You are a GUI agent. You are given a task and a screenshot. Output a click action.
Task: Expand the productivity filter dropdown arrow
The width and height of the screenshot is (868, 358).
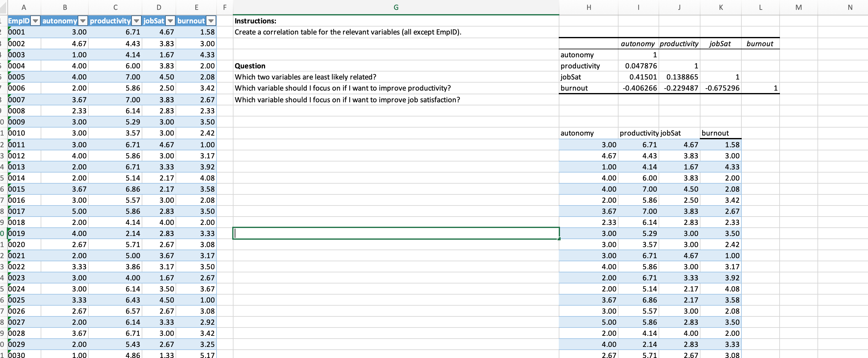(136, 21)
